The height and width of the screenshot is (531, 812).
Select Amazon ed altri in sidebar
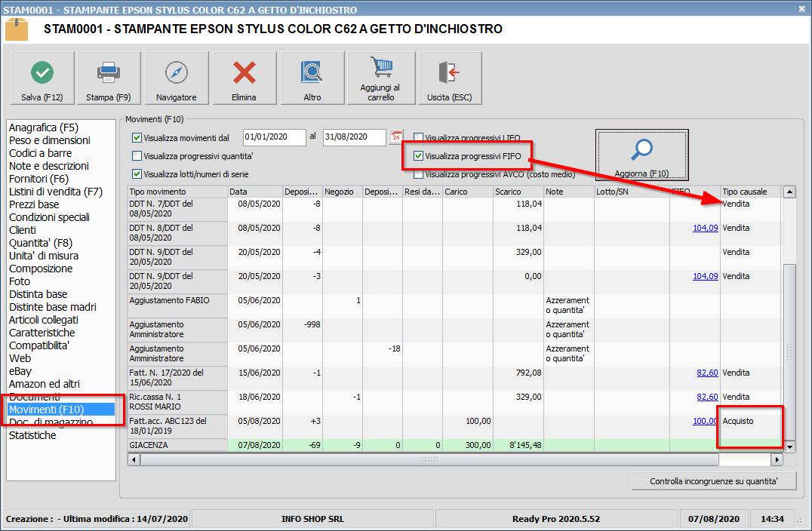pos(45,384)
